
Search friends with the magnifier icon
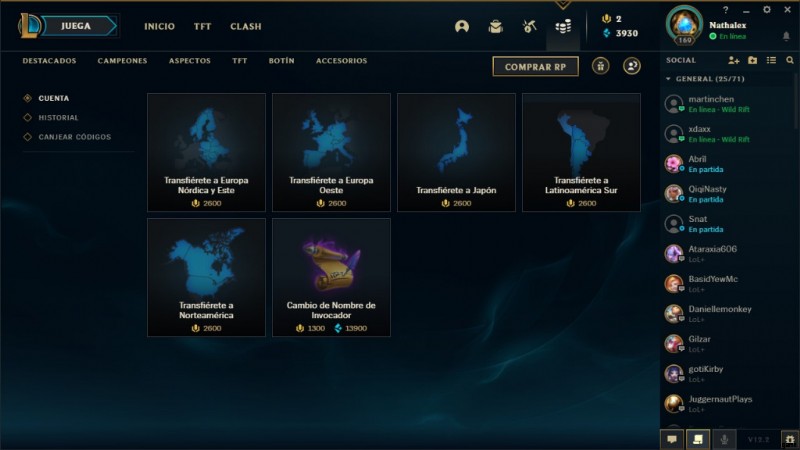click(790, 60)
